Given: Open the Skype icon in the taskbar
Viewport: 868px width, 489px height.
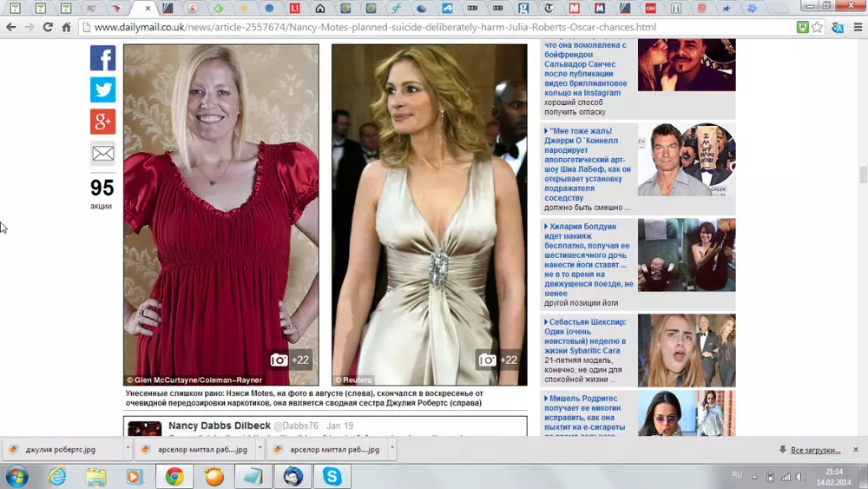Looking at the screenshot, I should (332, 476).
